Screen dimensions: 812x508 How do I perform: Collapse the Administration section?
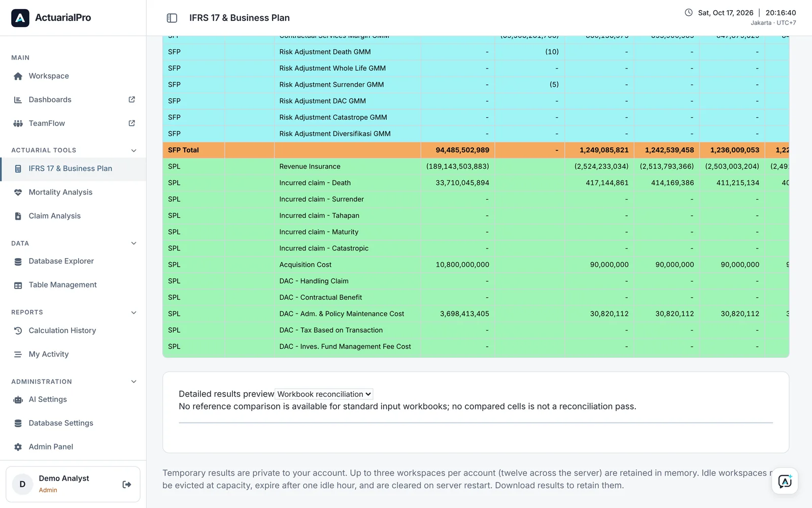[x=134, y=382]
